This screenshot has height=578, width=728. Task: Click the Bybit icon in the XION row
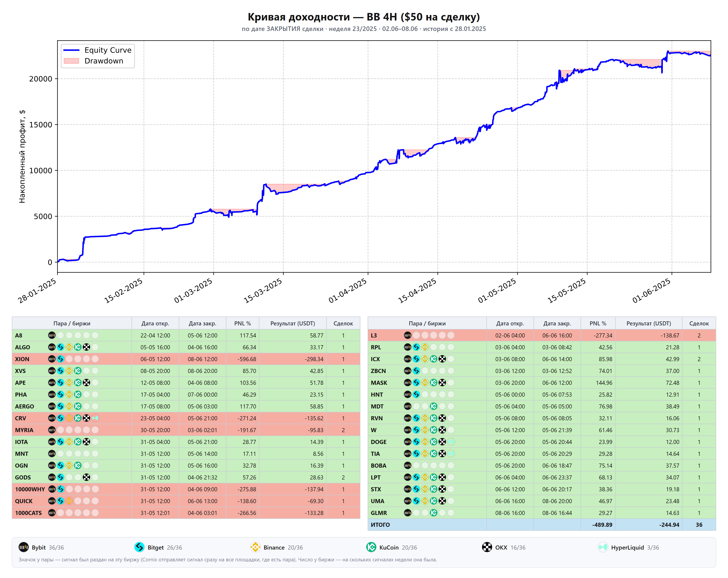pyautogui.click(x=52, y=359)
